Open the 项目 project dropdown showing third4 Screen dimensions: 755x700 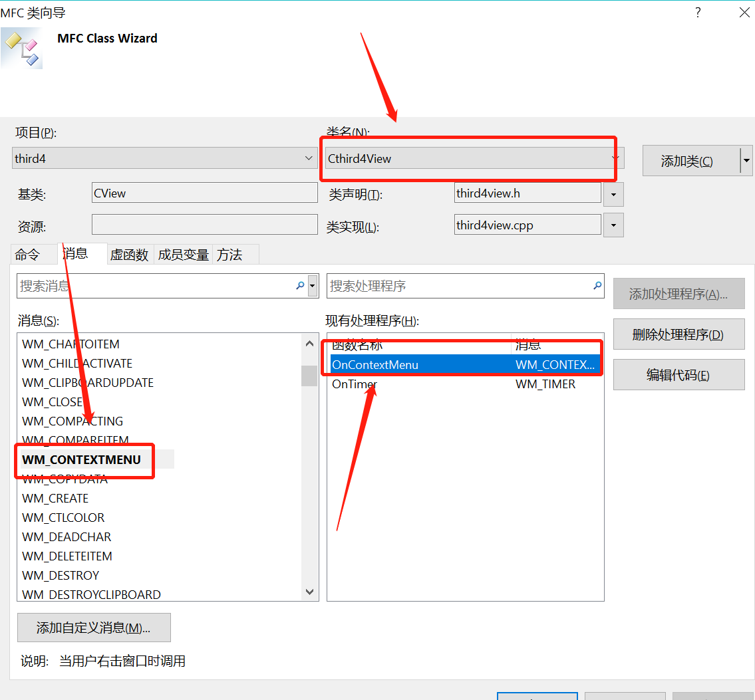(308, 158)
